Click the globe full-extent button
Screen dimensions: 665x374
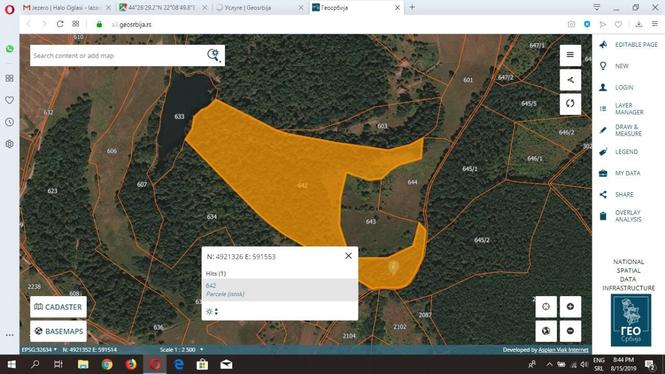546,331
